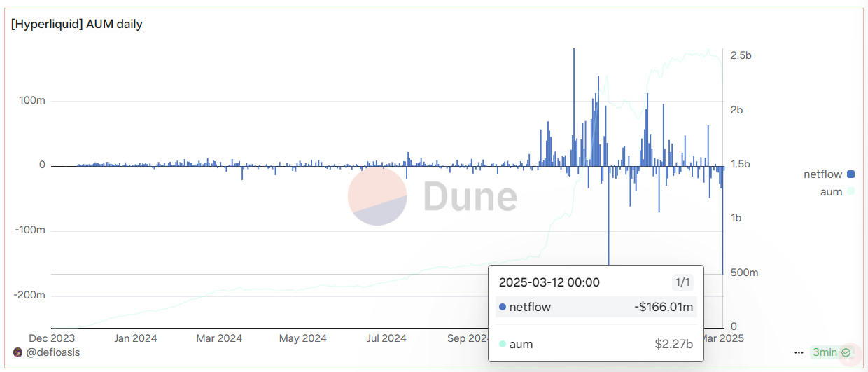Click the green verified checkmark icon
Screen dimensions: 868x372
846,352
